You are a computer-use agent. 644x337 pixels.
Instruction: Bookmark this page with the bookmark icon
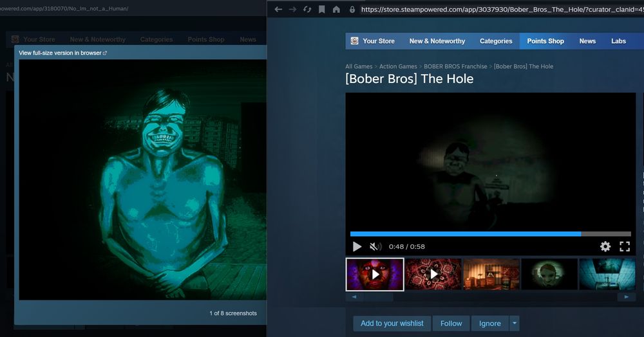(322, 10)
